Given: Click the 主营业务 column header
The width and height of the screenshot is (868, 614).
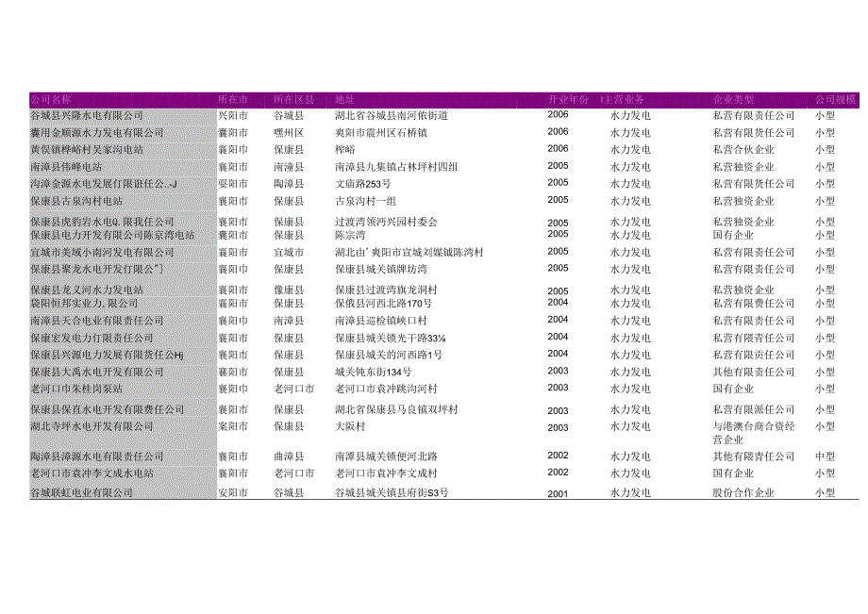Looking at the screenshot, I should [x=623, y=100].
